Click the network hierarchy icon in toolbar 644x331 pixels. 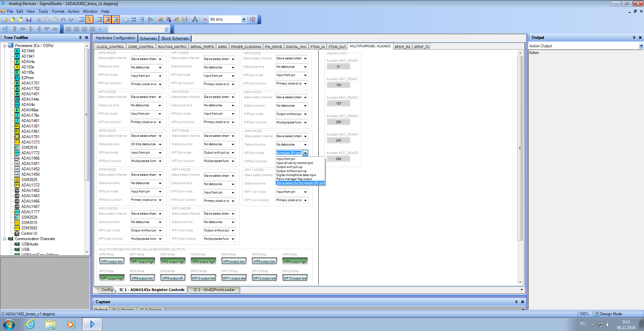click(195, 20)
